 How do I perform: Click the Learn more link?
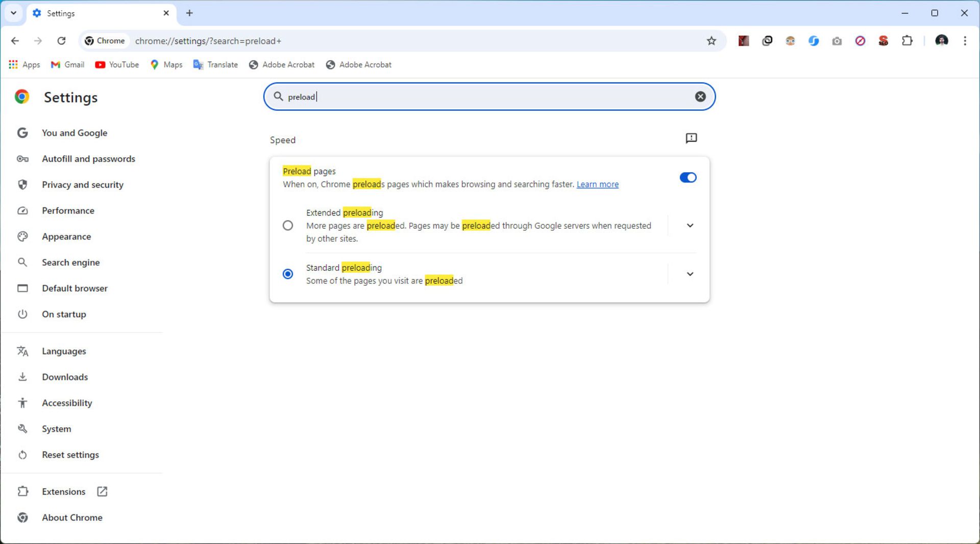point(597,184)
